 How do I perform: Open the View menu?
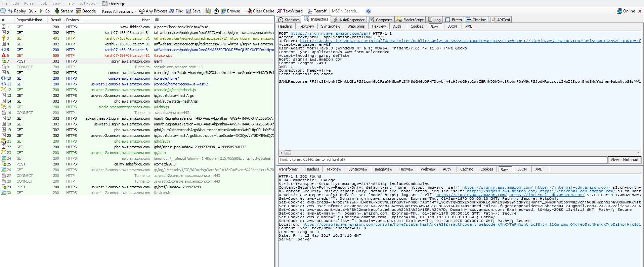pos(56,3)
